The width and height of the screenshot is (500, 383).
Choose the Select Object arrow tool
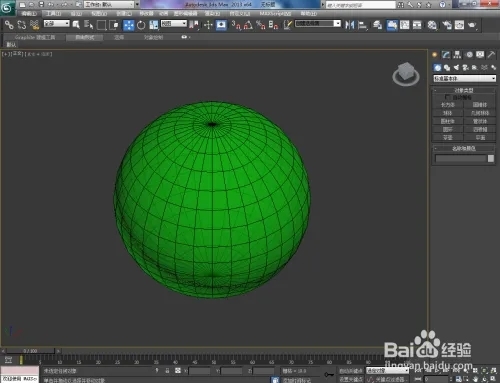pos(76,25)
